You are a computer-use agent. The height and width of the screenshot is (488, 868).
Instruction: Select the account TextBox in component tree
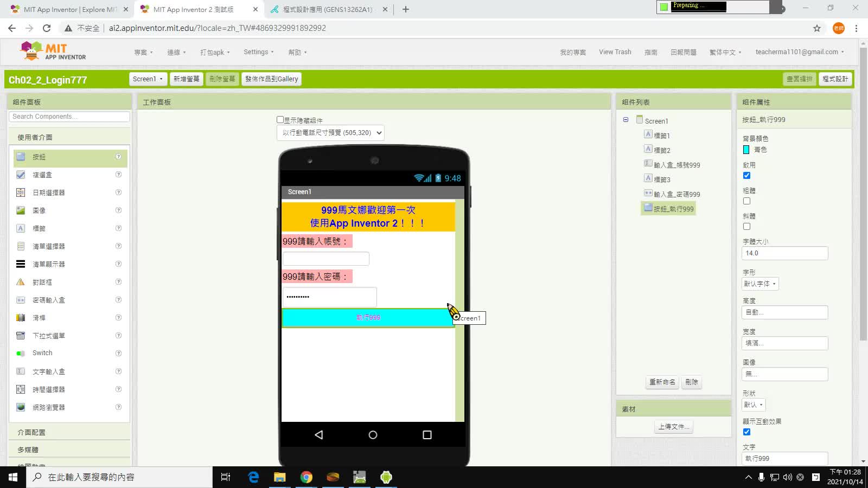pos(672,164)
